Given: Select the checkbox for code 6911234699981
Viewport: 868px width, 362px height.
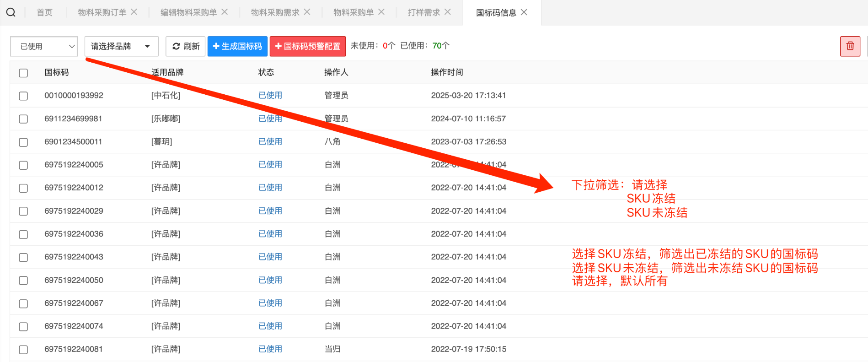Looking at the screenshot, I should [23, 119].
